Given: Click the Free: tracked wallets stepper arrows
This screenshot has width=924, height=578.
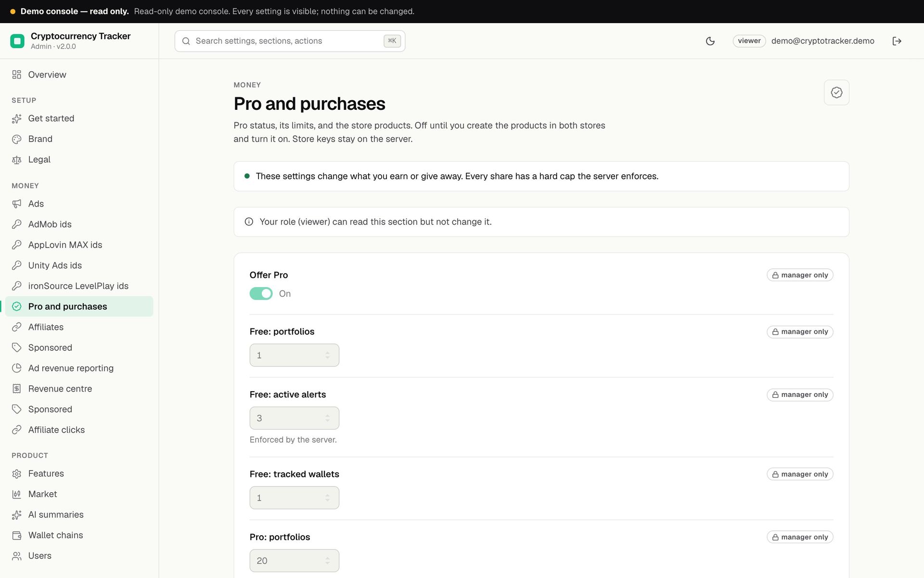Looking at the screenshot, I should click(x=327, y=498).
